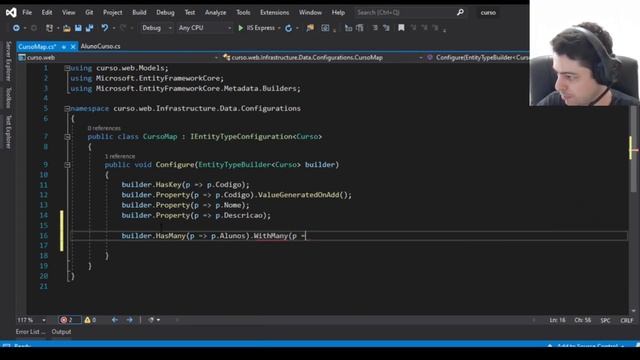Click the Undo arrow icon
Screen dimensions: 640x360
tap(105, 28)
